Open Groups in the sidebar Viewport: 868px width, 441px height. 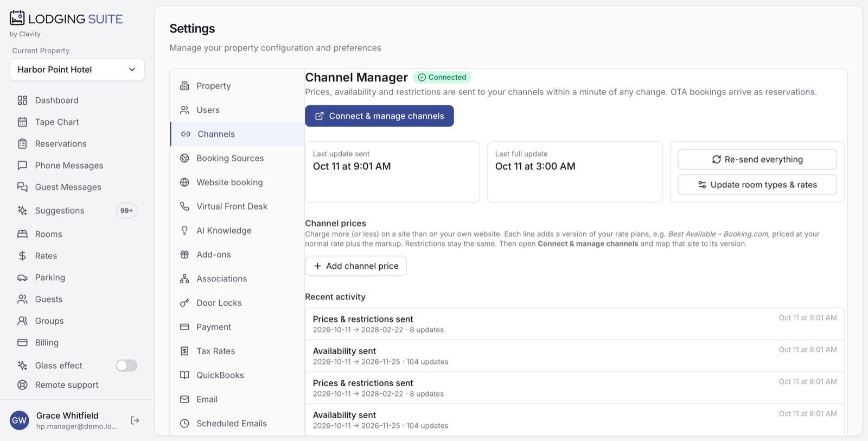click(x=77, y=321)
